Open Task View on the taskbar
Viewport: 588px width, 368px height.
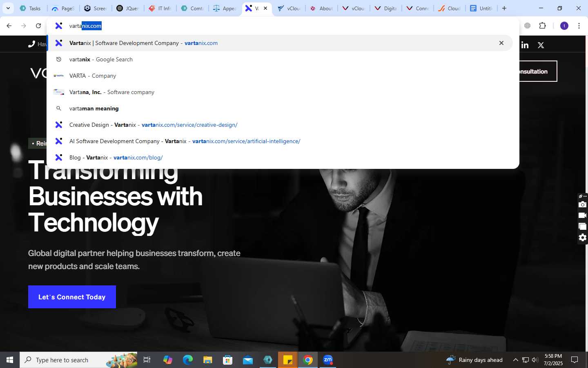coord(147,360)
